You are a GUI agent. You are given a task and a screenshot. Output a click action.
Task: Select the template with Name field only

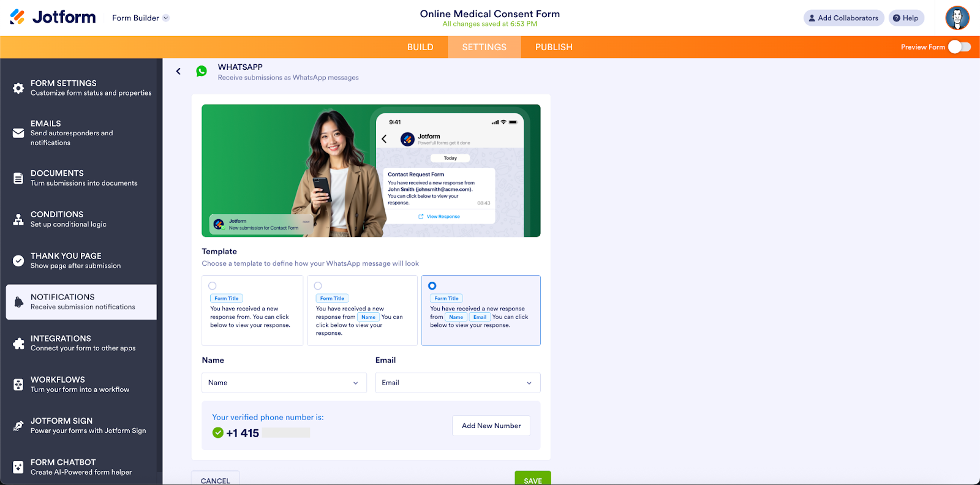tap(318, 286)
